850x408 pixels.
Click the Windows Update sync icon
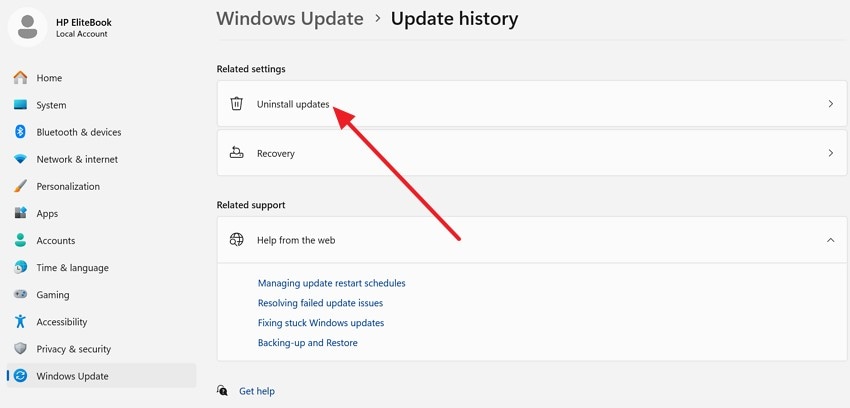click(x=20, y=375)
